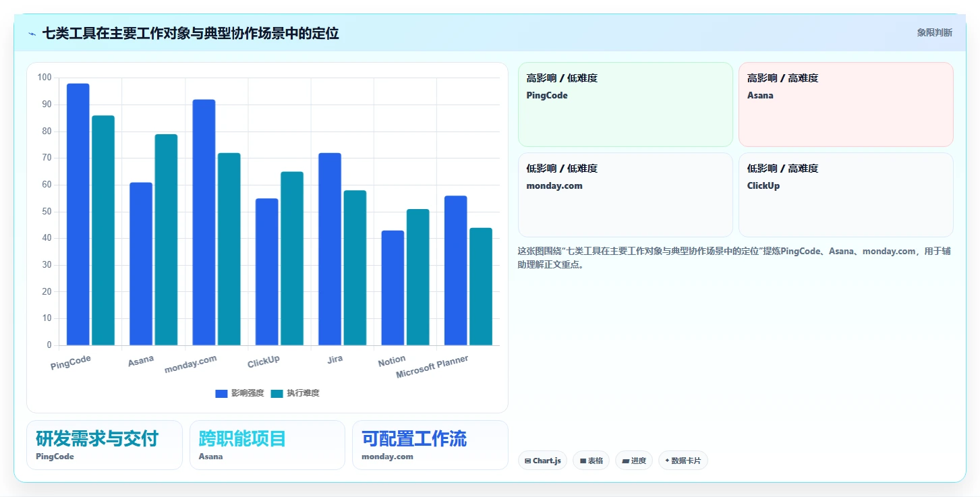Image resolution: width=980 pixels, height=497 pixels.
Task: Open the 跨职能项目 Asana card
Action: pos(267,445)
